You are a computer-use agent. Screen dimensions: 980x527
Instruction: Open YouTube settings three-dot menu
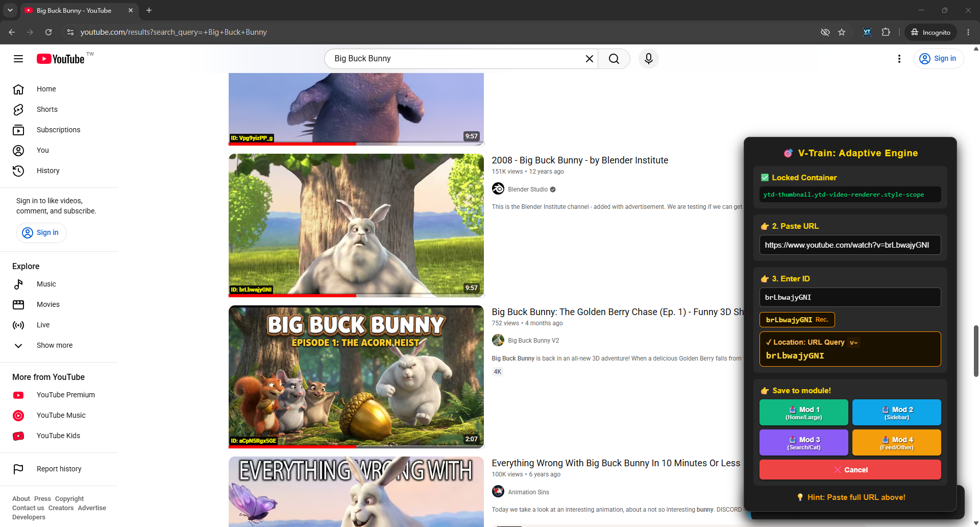coord(899,59)
